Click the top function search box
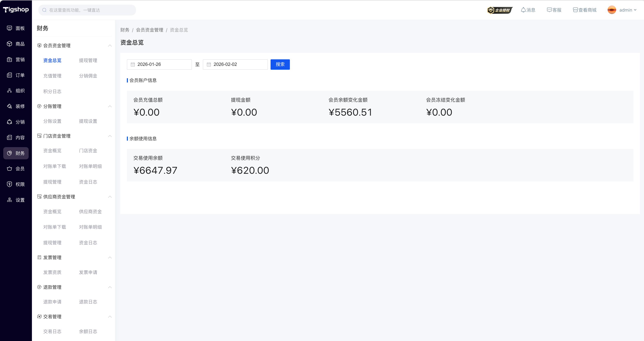 [87, 10]
